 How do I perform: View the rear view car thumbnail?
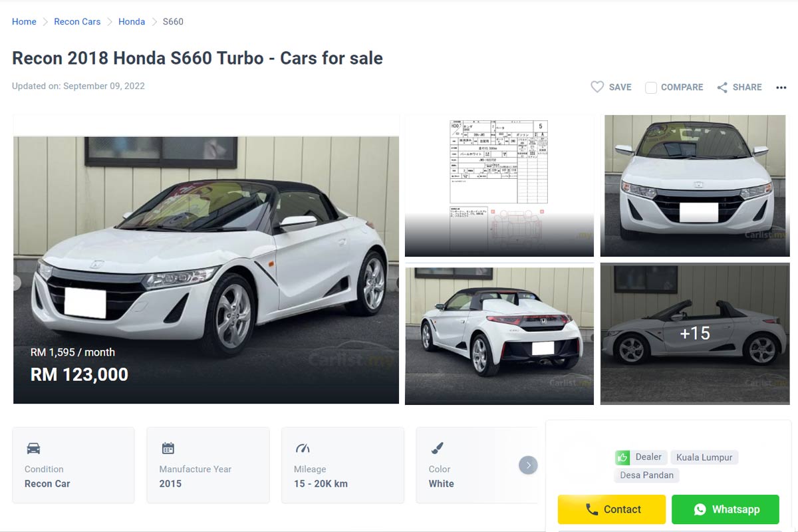[x=499, y=336]
